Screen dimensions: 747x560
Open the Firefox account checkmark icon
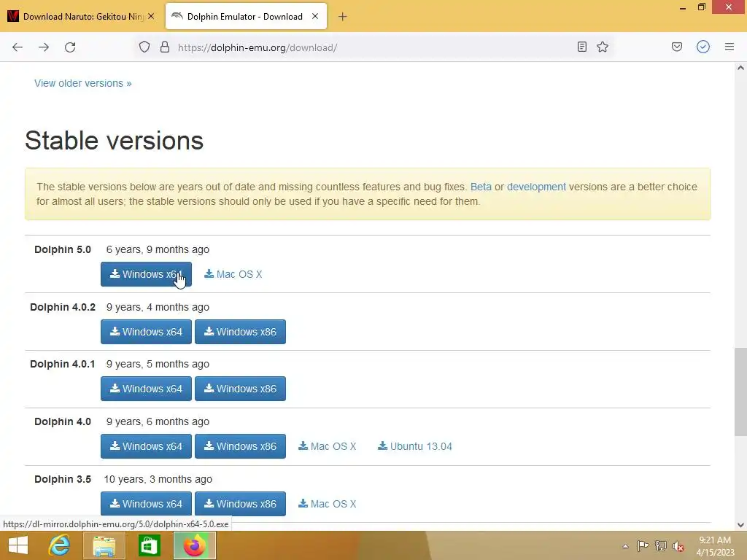point(703,47)
